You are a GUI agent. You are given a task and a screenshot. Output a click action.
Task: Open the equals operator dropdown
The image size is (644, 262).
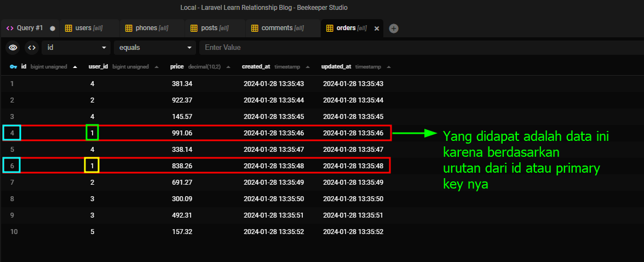pos(154,48)
